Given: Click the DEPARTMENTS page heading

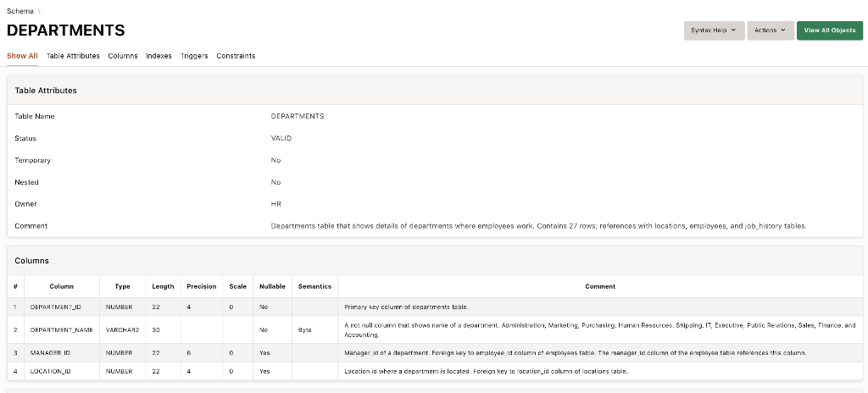Looking at the screenshot, I should [x=66, y=30].
